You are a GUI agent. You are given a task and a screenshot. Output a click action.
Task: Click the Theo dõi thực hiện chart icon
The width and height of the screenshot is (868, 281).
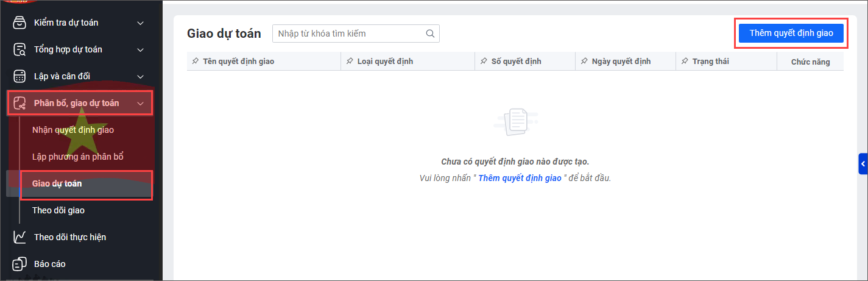coord(20,237)
